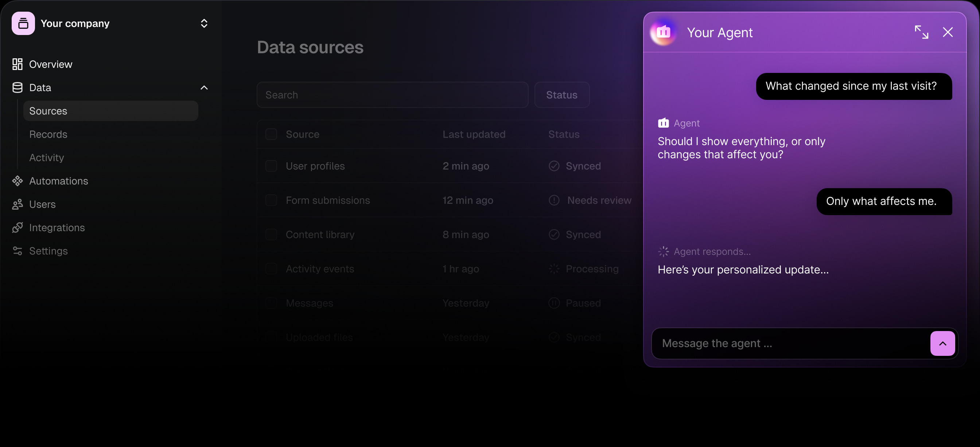Image resolution: width=980 pixels, height=447 pixels.
Task: Click the "Uploaded files" source name
Action: coord(319,337)
